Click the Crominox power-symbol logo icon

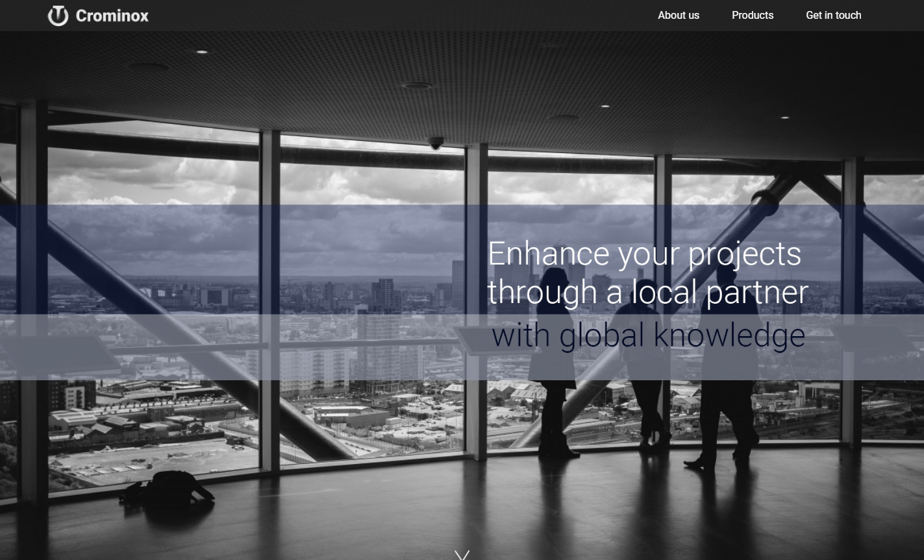tap(58, 16)
